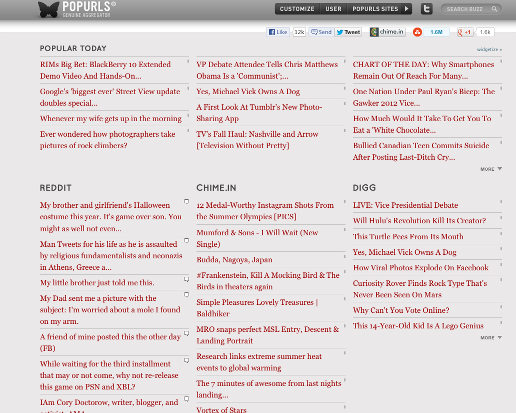Screen dimensions: 516x413
Task: Click the search magnifier icon
Action: point(494,9)
